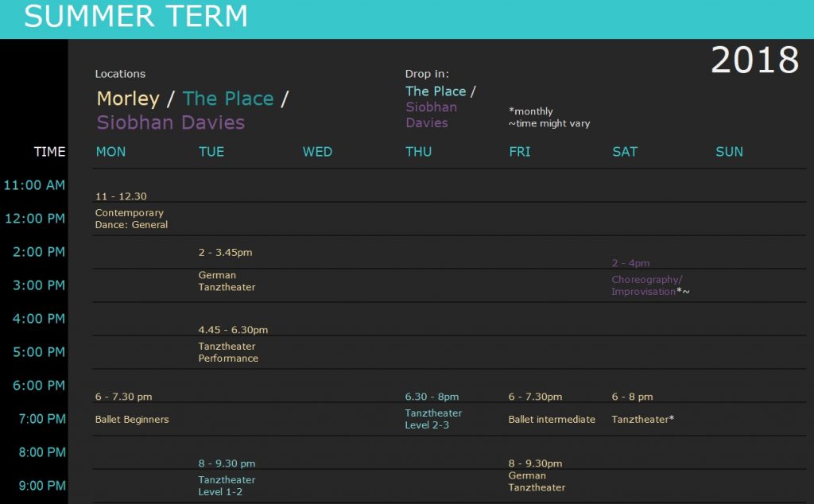Click the Ballet Beginners class on Monday

pos(132,420)
